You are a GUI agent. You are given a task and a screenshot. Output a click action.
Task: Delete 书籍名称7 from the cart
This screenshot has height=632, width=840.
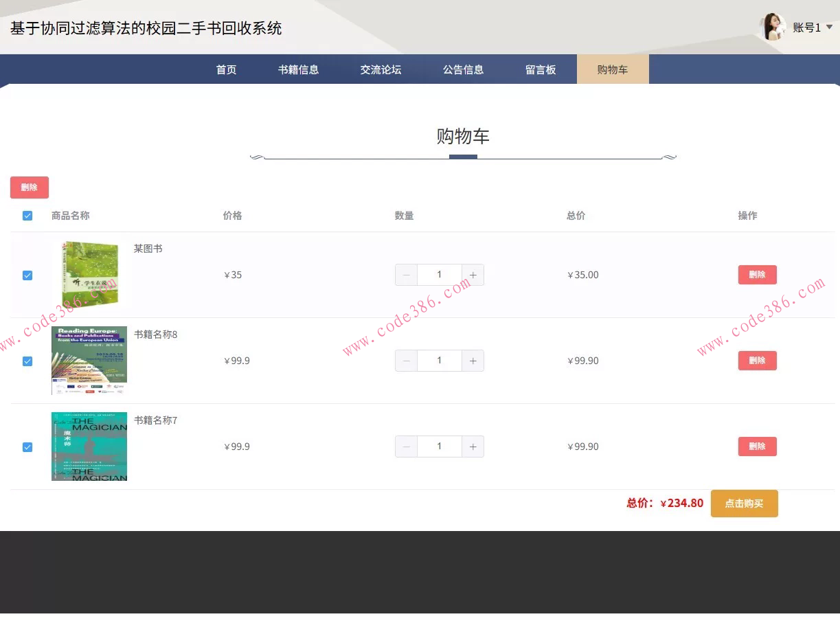(758, 447)
